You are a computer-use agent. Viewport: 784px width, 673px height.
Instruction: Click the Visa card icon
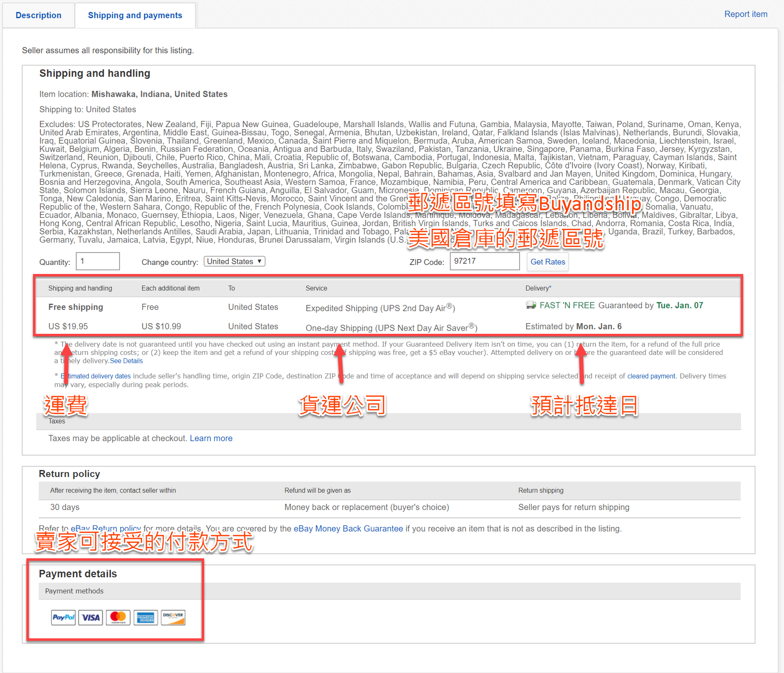pyautogui.click(x=91, y=617)
